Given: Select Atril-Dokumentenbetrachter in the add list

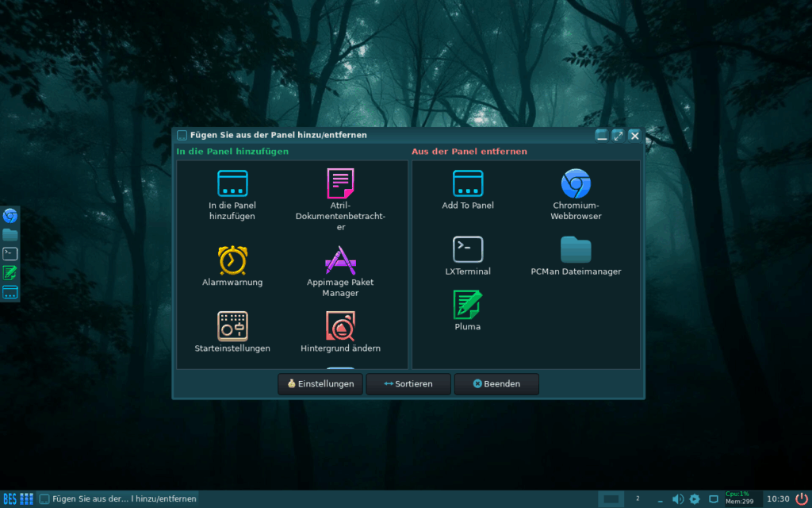Looking at the screenshot, I should [340, 184].
